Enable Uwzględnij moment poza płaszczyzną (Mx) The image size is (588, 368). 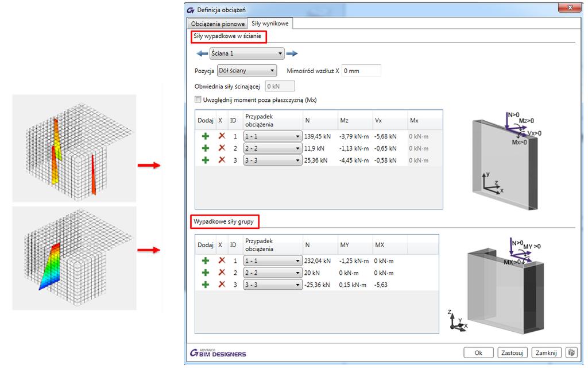coord(198,99)
